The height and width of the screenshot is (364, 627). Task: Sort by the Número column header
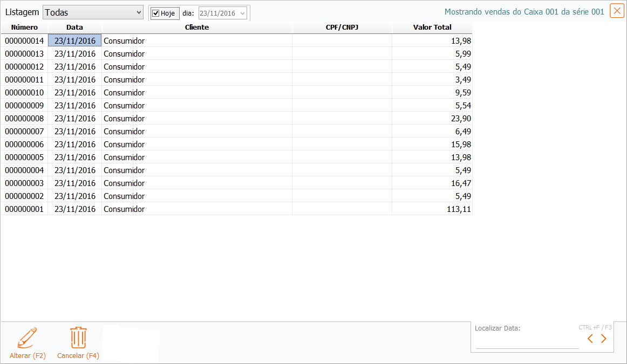(x=24, y=27)
